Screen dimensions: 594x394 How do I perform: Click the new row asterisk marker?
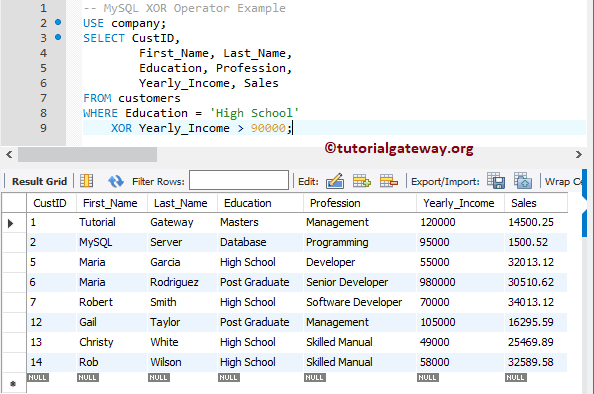(13, 384)
